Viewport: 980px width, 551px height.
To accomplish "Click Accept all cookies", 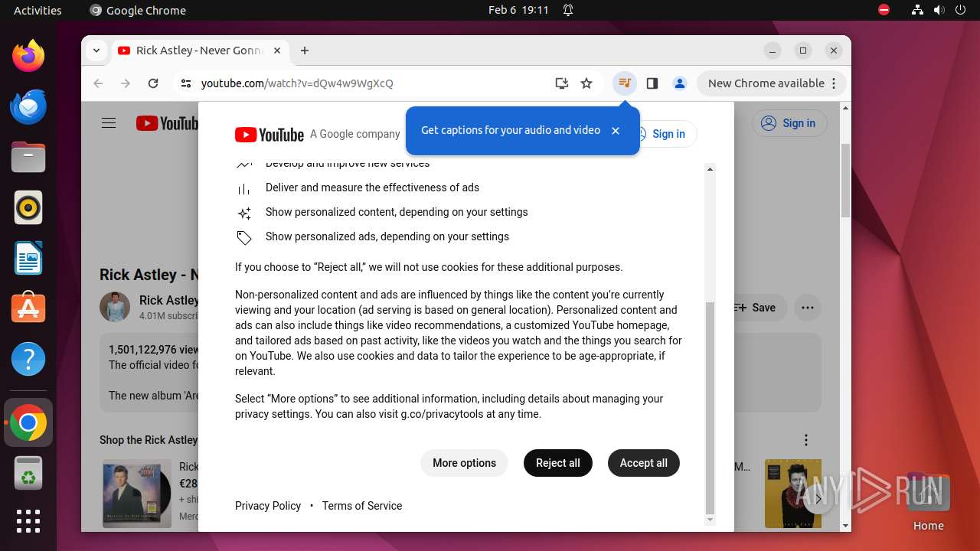I will point(644,463).
